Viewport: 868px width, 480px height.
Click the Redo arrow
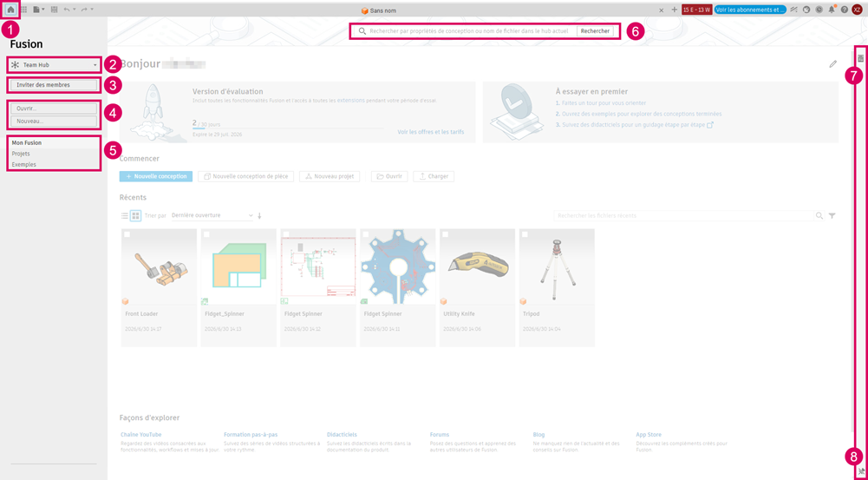tap(84, 10)
